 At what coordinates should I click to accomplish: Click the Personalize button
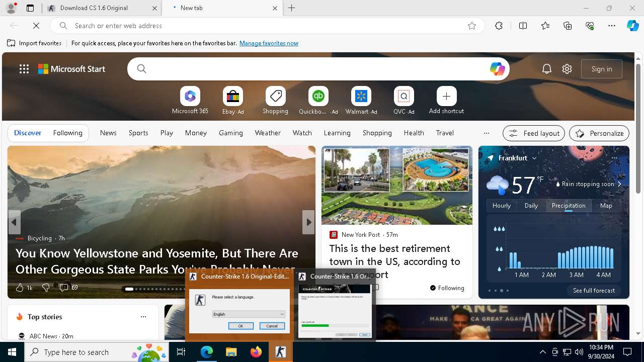599,133
